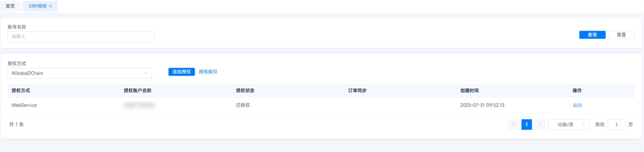Screen dimensions: 644x152
Task: Go to the next page arrow
Action: coord(540,124)
